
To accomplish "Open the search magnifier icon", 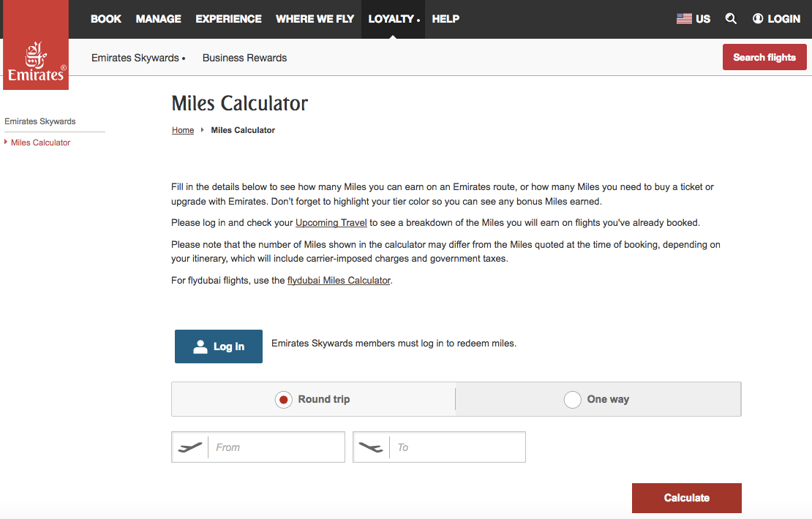I will [731, 19].
